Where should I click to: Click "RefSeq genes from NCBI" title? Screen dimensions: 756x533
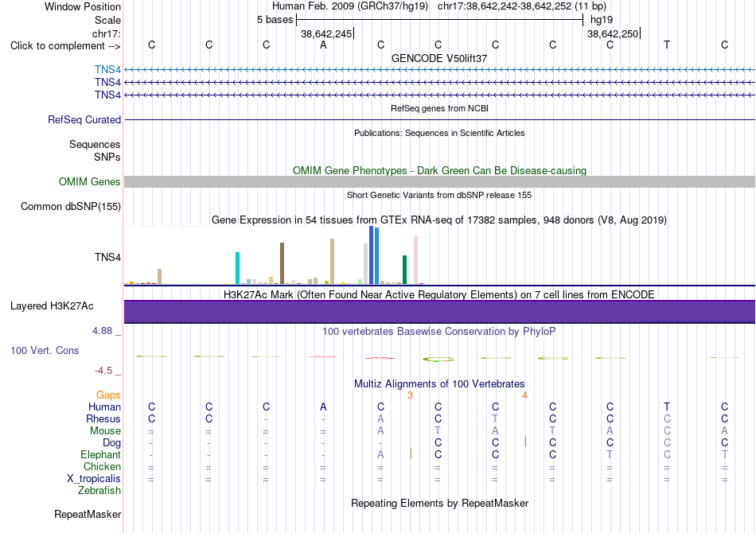(x=439, y=108)
